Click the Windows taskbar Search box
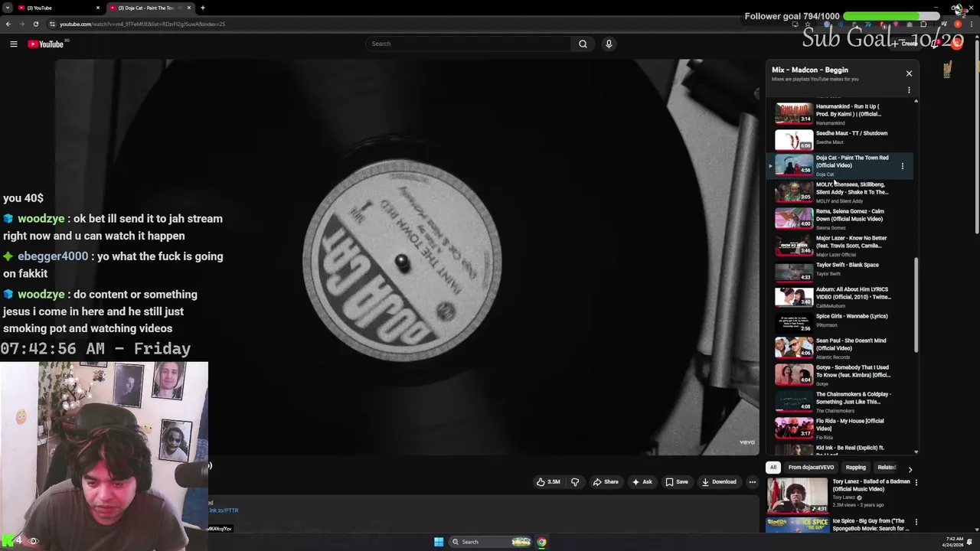 point(492,542)
